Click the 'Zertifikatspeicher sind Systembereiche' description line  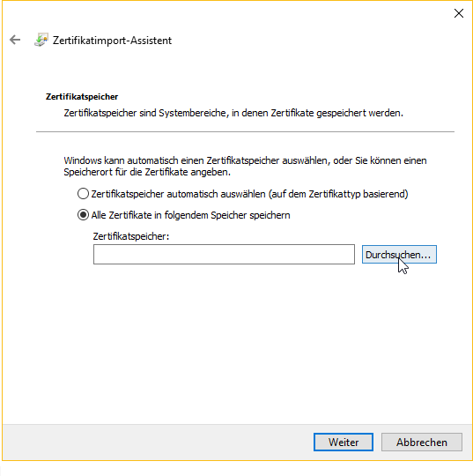(233, 113)
